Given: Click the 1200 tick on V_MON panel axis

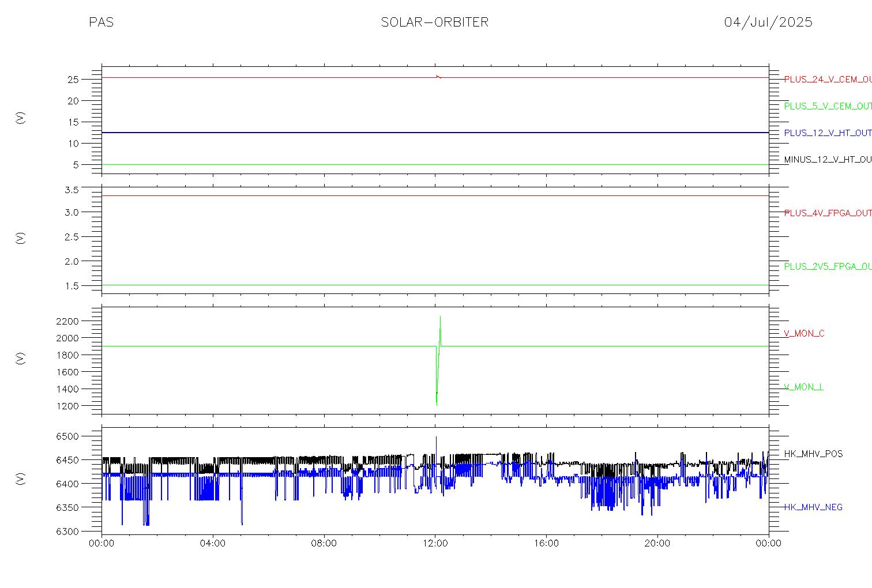Looking at the screenshot, I should coord(67,406).
